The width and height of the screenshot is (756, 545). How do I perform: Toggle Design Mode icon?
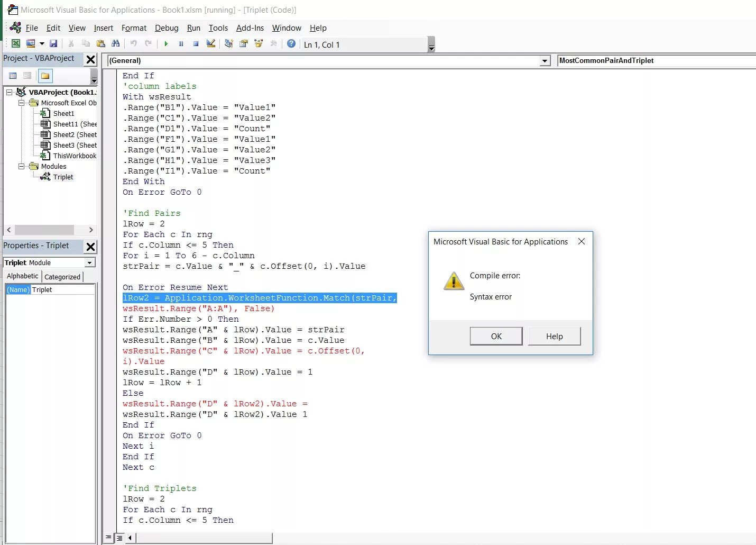tap(211, 44)
